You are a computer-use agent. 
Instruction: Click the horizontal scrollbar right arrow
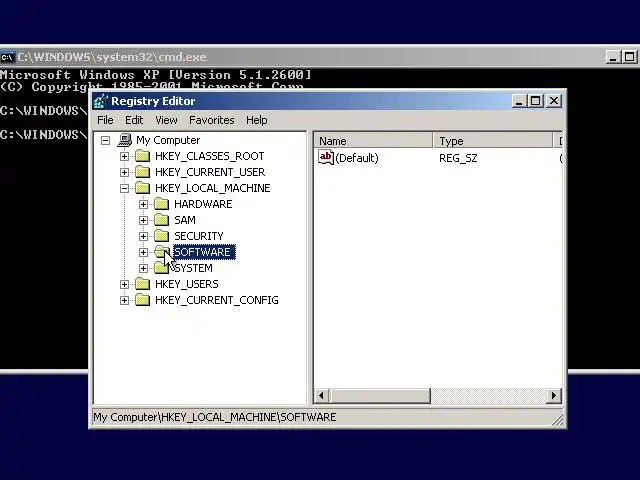coord(553,396)
